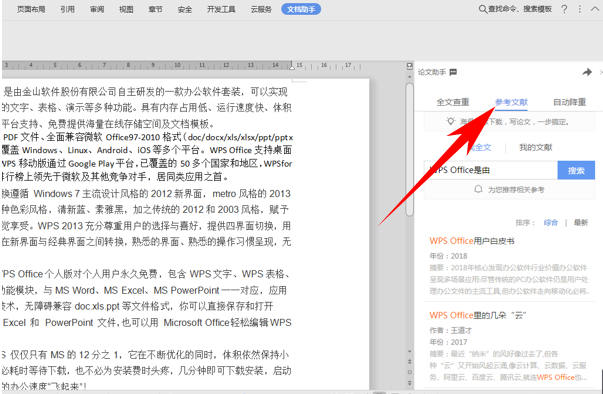
Task: Click the 论文助手 feedback chat icon
Action: [x=453, y=72]
